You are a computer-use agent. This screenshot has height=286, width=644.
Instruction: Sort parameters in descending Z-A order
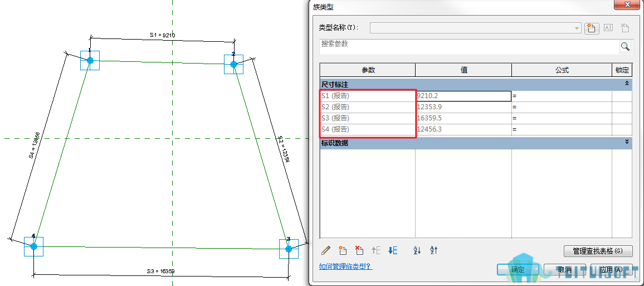pyautogui.click(x=434, y=250)
